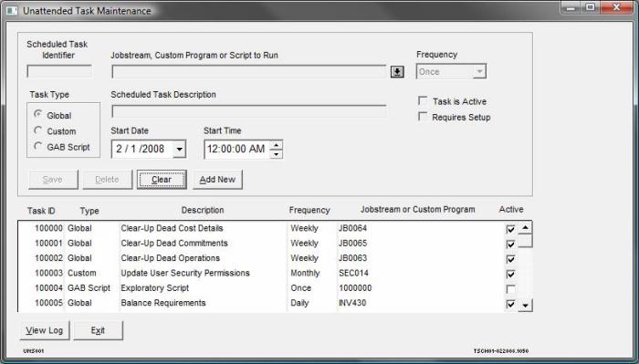This screenshot has width=639, height=364.
Task: Click task list scroll up arrow
Action: click(525, 228)
